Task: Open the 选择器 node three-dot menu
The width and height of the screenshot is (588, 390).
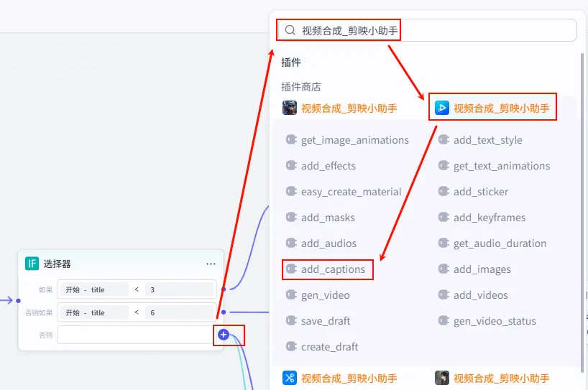Action: tap(211, 264)
